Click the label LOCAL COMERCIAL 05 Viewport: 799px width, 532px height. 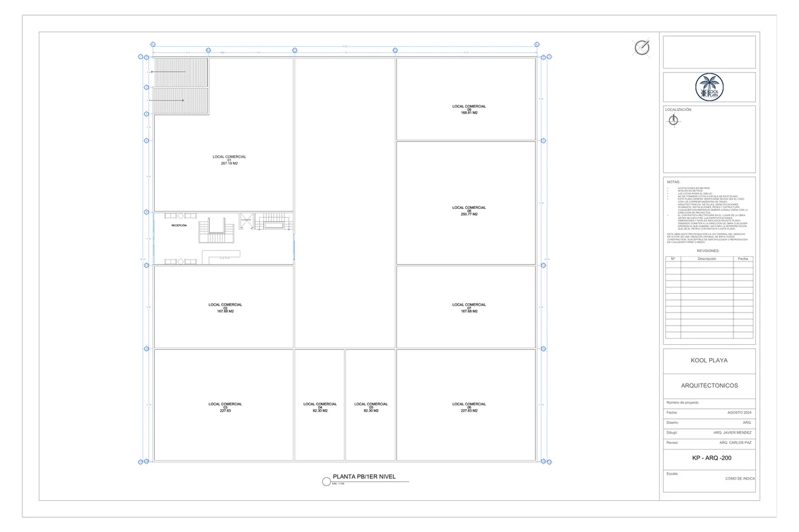[x=371, y=405]
